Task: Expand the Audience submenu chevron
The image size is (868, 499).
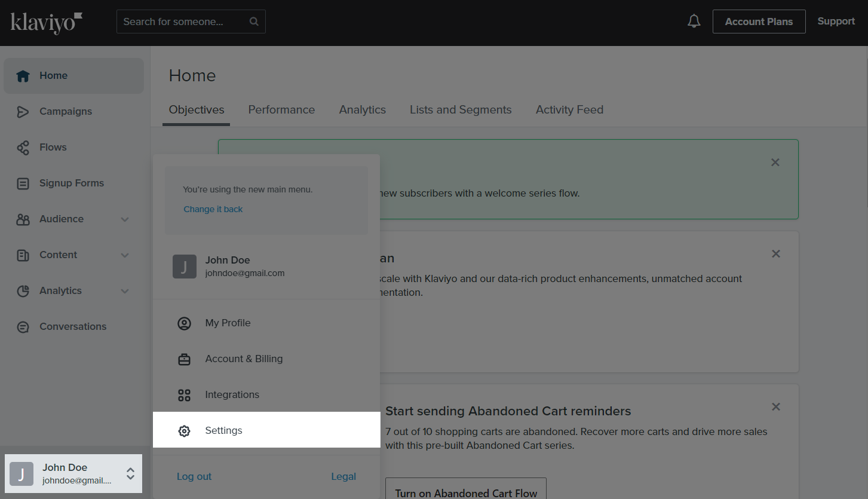Action: tap(125, 219)
